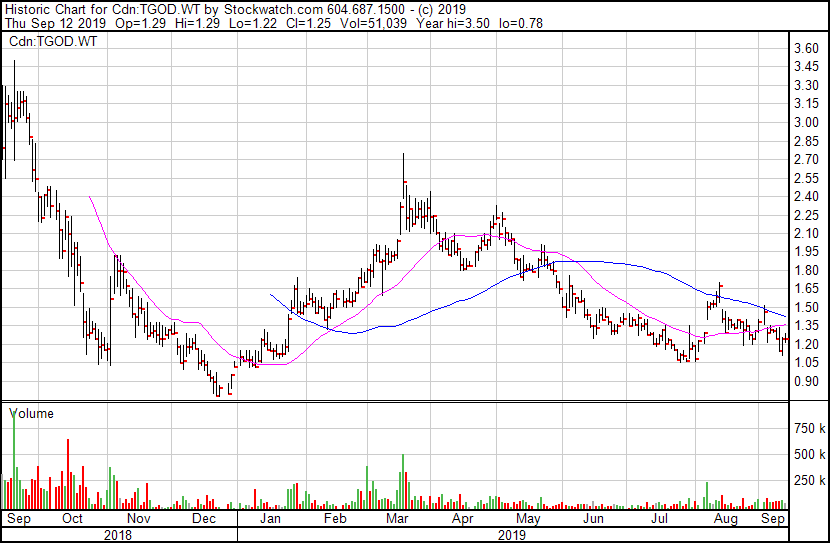Viewport: 830px width, 543px height.
Task: Click the 1.95 price axis label
Action: click(807, 252)
